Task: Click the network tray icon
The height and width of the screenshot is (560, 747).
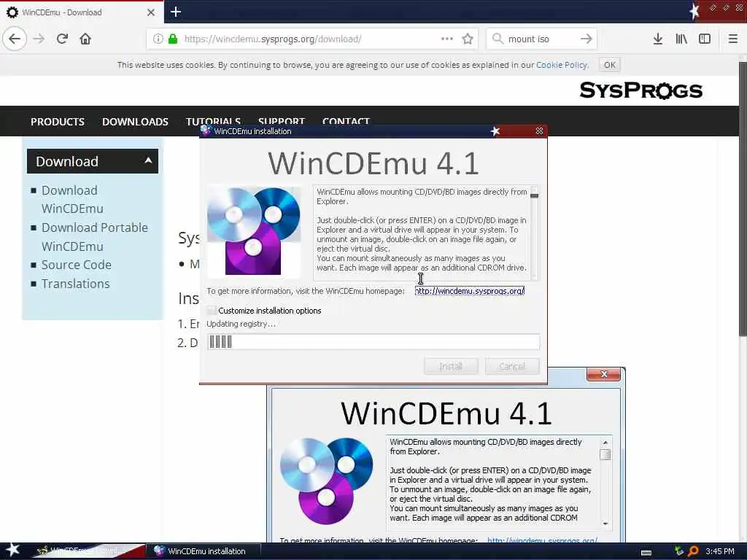Action: 679,551
